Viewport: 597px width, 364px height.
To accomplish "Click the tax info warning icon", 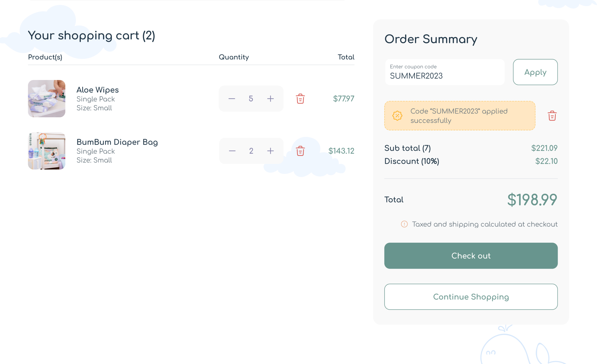I will tap(404, 224).
